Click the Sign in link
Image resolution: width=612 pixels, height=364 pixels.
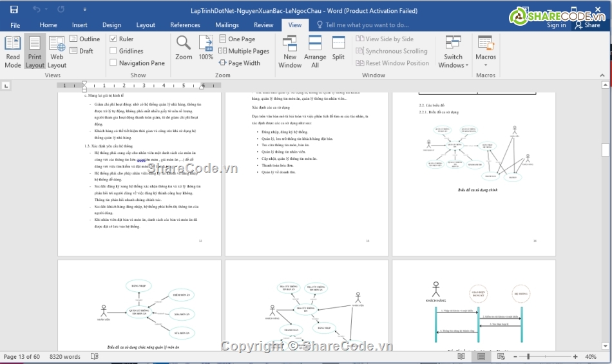[556, 25]
